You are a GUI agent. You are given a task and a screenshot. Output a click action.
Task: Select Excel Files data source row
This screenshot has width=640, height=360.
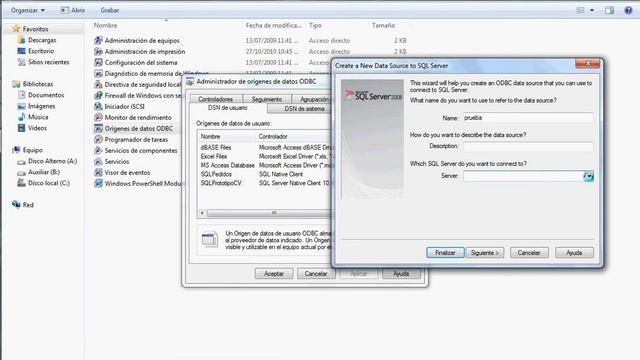(265, 156)
